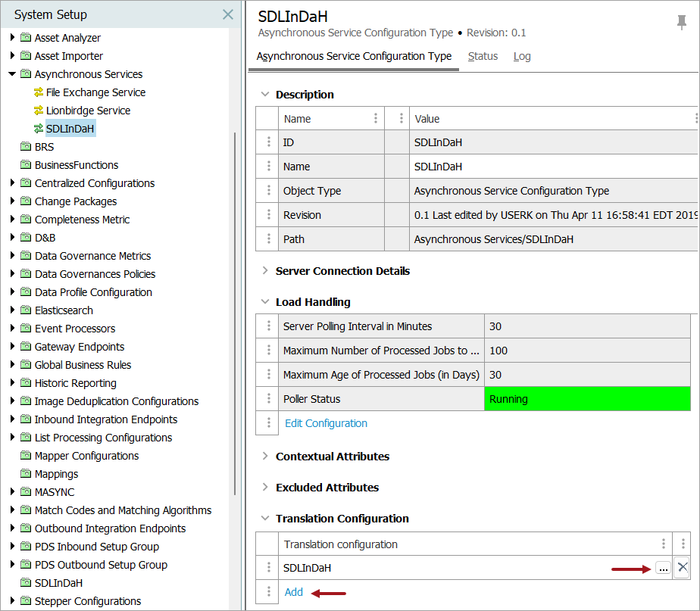Open the File Exchange Service icon
Viewport: 700px width, 611px height.
(x=39, y=92)
